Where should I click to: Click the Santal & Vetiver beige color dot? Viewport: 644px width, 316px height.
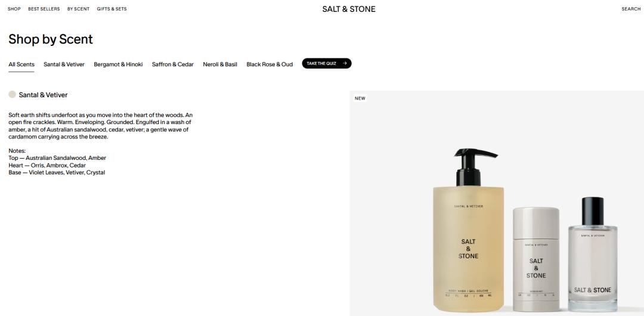[x=13, y=95]
